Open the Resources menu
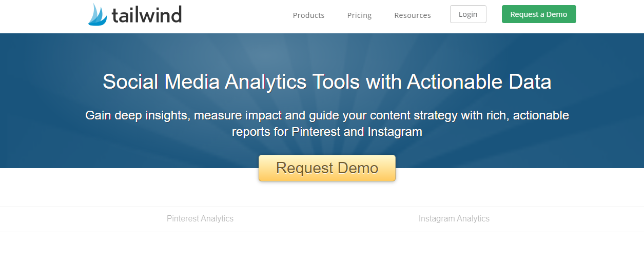The height and width of the screenshot is (265, 644). [413, 15]
